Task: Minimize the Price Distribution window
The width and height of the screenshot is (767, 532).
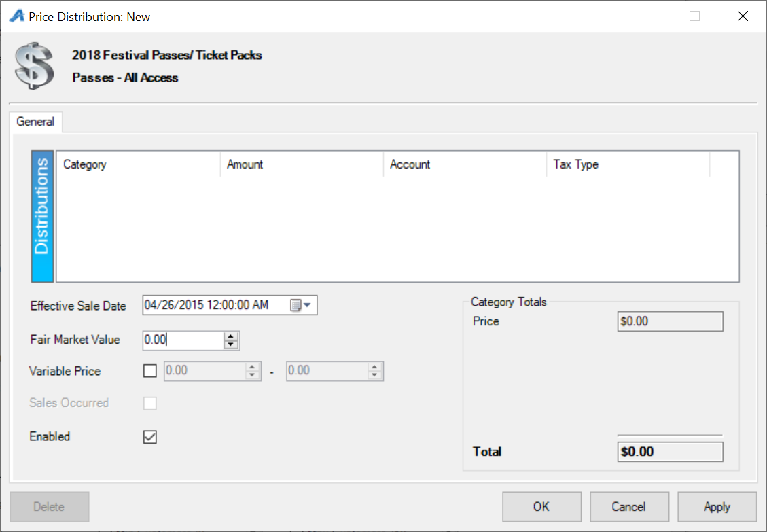Action: point(647,16)
